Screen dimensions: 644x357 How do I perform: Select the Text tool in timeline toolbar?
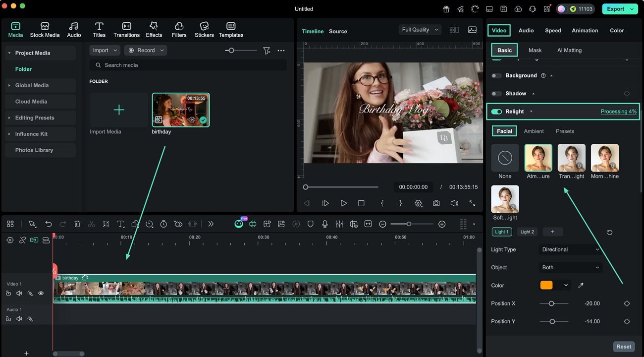tap(120, 224)
